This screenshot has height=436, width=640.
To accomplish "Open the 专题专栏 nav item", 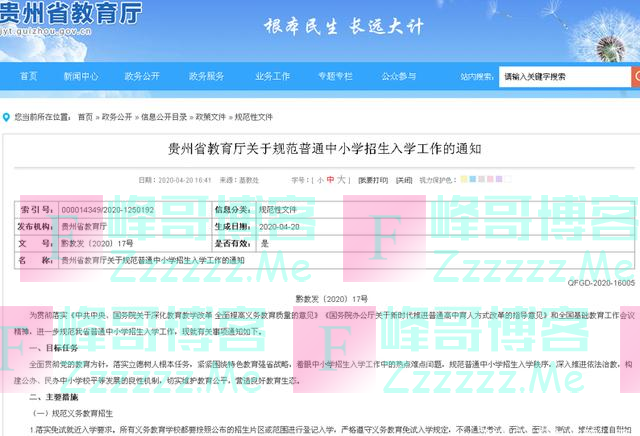I will click(335, 76).
